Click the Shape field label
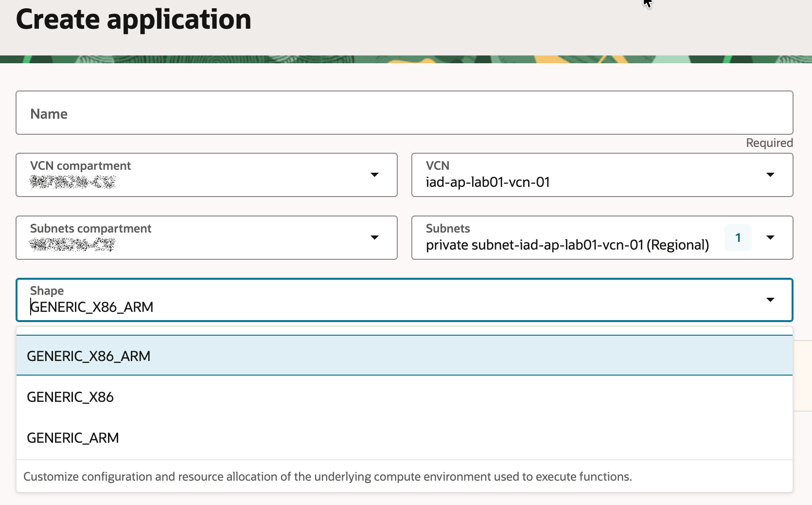This screenshot has height=505, width=812. coord(47,290)
